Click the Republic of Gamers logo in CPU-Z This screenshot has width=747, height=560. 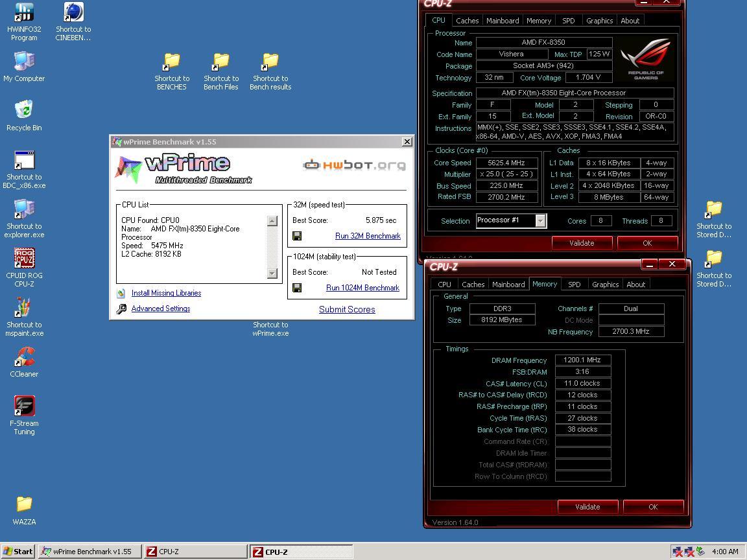(x=646, y=60)
